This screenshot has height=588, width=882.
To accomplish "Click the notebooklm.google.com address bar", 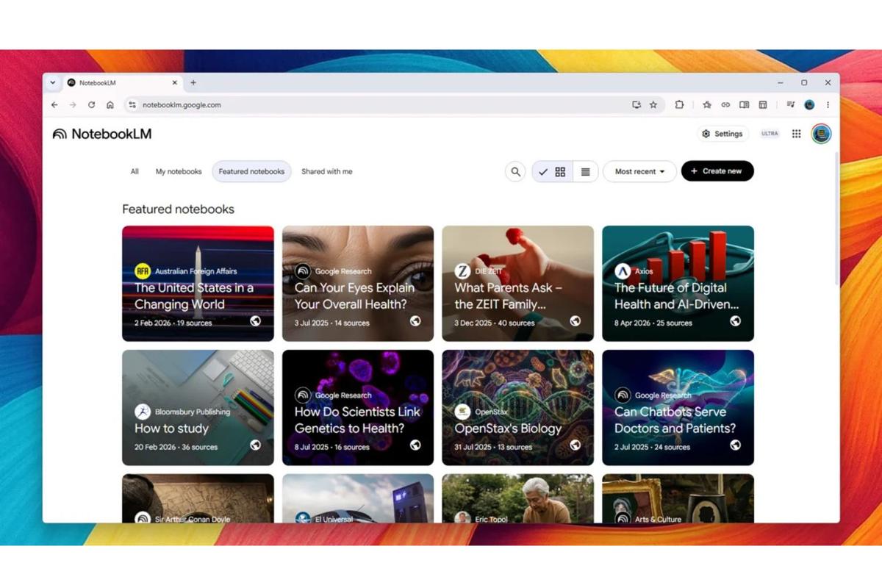I will (393, 105).
